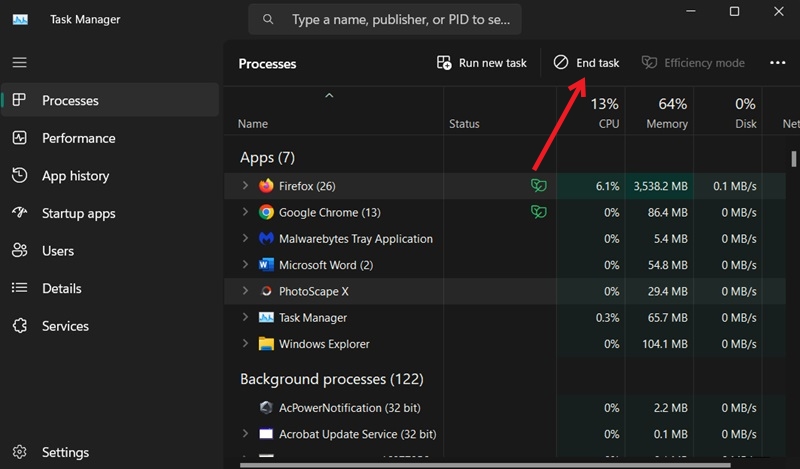The width and height of the screenshot is (800, 469).
Task: Click the Background processes (122) header
Action: click(x=332, y=379)
